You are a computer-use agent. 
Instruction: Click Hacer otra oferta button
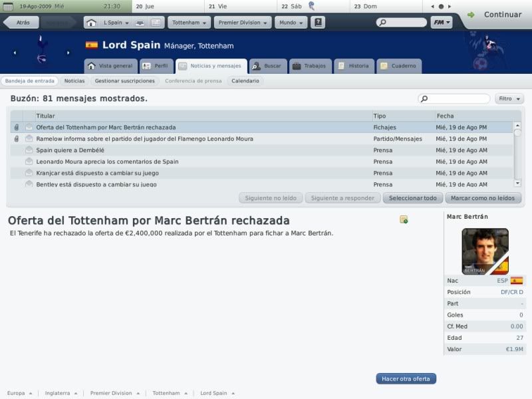tap(406, 378)
